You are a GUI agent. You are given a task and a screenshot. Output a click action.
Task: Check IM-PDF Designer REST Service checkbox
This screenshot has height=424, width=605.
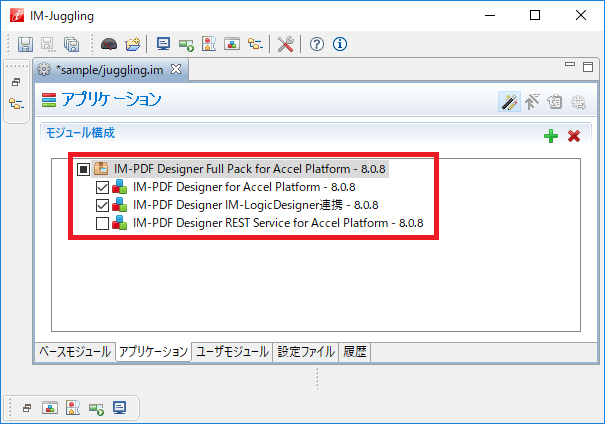click(102, 223)
